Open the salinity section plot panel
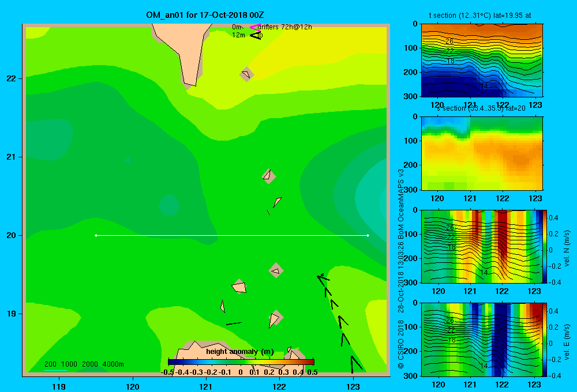 (482, 154)
